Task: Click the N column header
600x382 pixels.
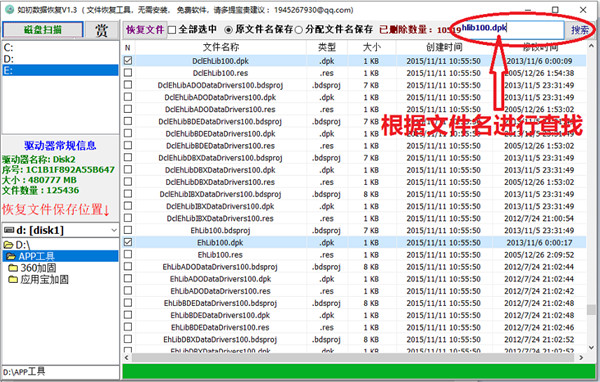Action: [x=128, y=47]
